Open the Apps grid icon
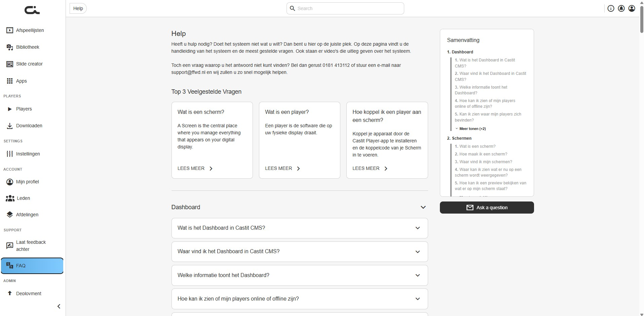 click(x=10, y=81)
